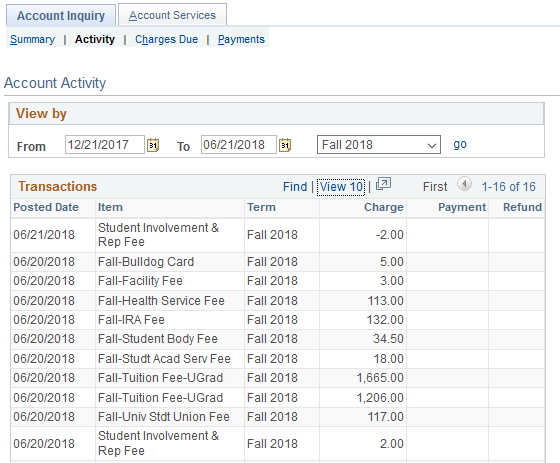Select the 3.00 charge value
This screenshot has height=463, width=560.
coord(391,281)
